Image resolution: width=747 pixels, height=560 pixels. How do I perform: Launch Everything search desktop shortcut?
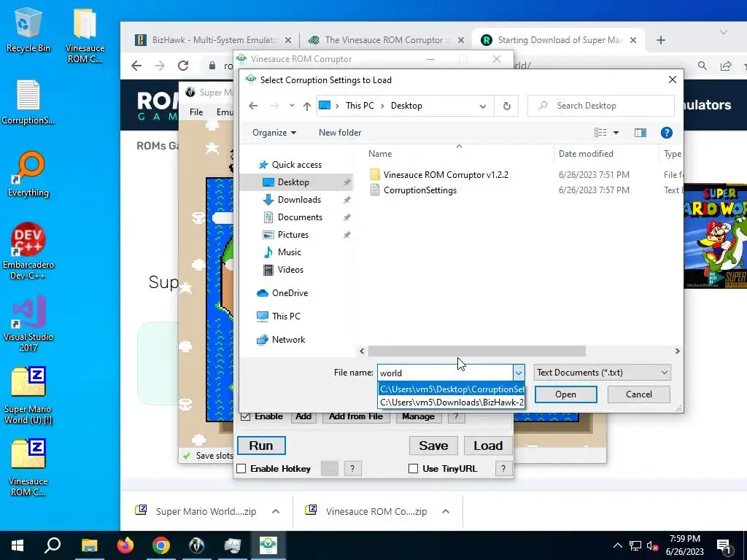(28, 174)
